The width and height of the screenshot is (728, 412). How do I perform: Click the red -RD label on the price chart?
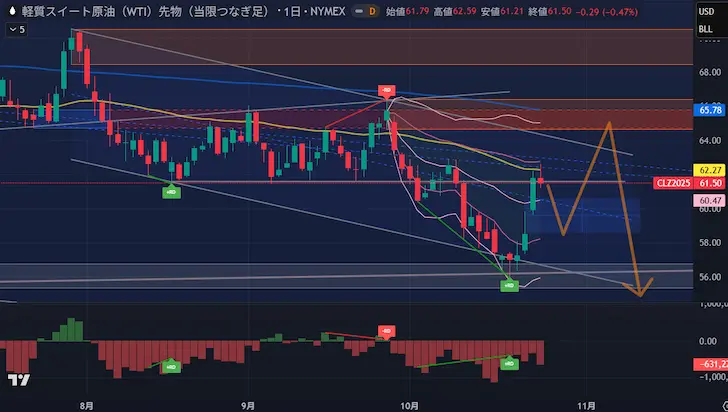pyautogui.click(x=386, y=91)
